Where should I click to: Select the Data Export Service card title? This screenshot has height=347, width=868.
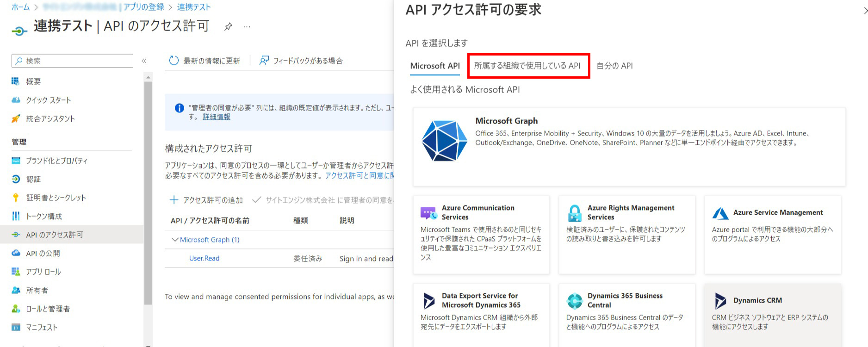click(481, 300)
